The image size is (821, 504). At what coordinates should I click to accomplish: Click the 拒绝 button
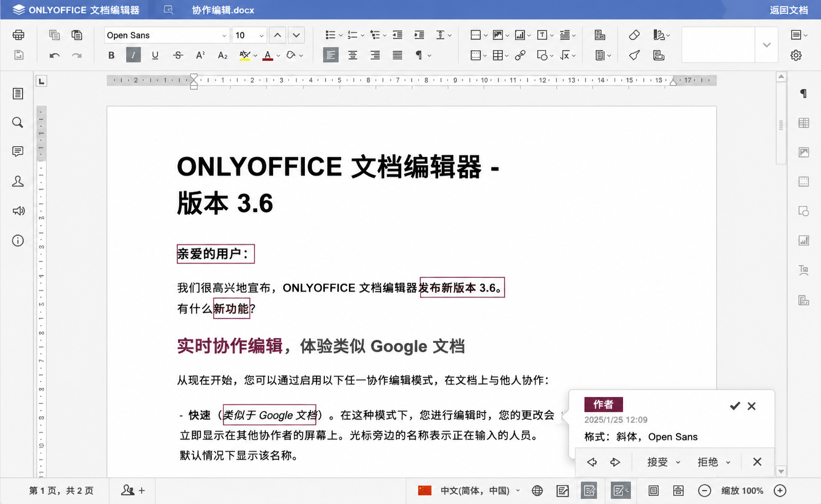click(x=708, y=462)
